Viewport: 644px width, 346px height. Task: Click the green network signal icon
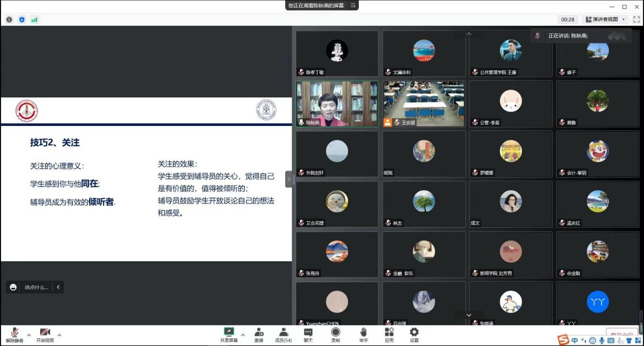35,20
